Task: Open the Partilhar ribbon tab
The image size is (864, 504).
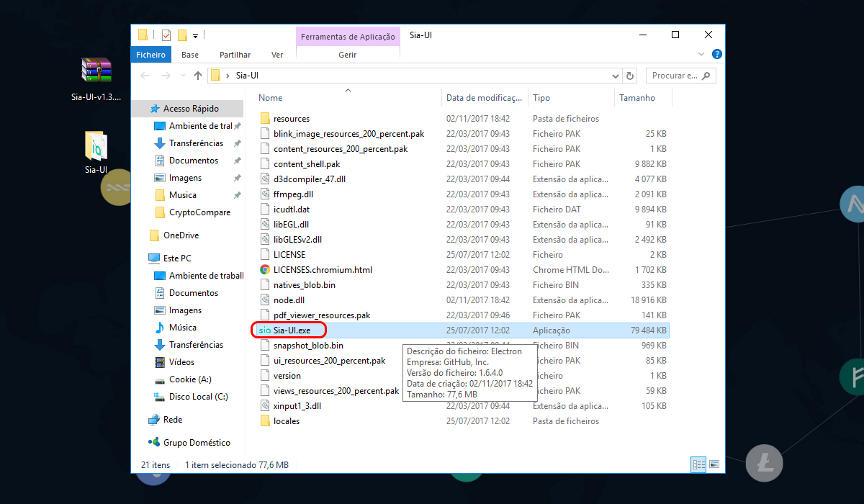Action: tap(235, 55)
